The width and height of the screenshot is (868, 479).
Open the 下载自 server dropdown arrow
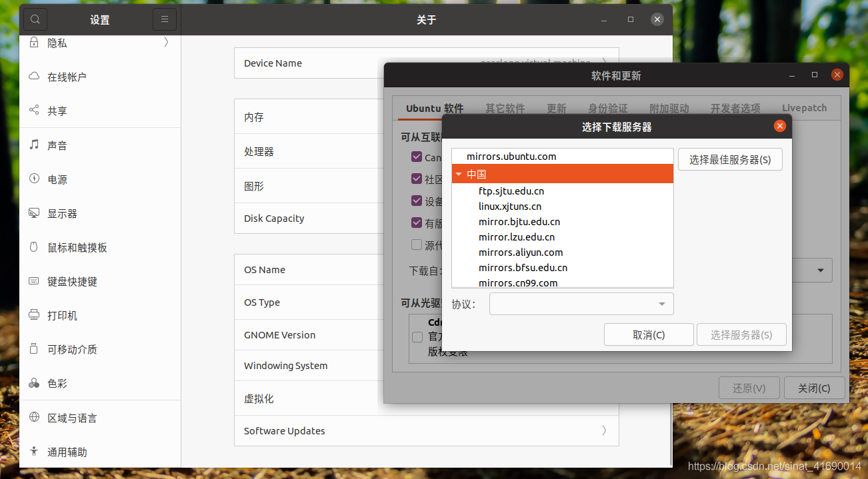tap(821, 270)
